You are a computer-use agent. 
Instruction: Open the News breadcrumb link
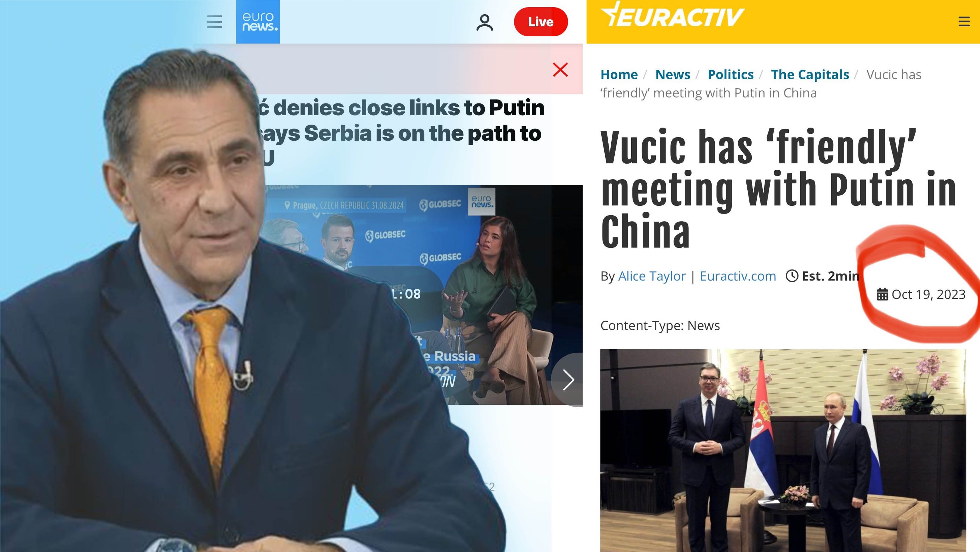(673, 74)
